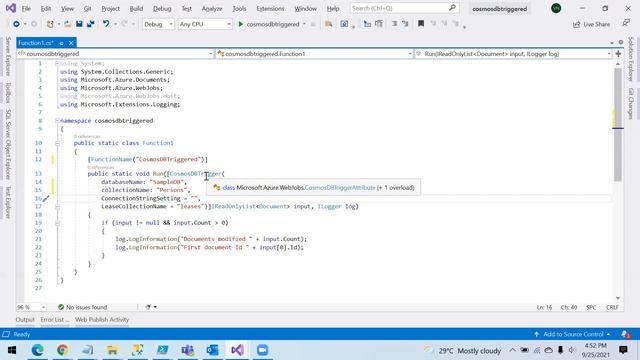
Task: Open the Debug configuration dropdown
Action: 158,24
